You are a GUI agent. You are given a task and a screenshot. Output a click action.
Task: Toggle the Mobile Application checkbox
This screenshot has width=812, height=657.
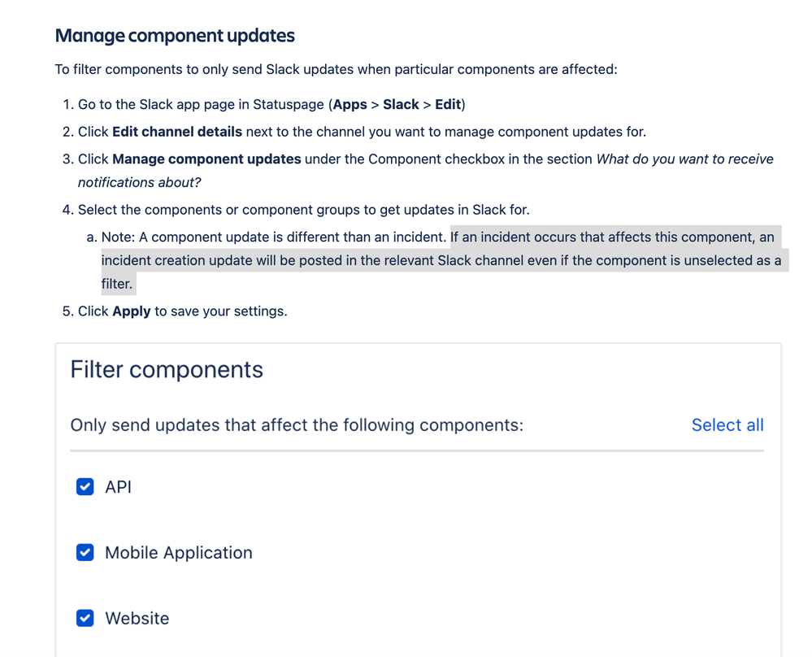pyautogui.click(x=85, y=553)
